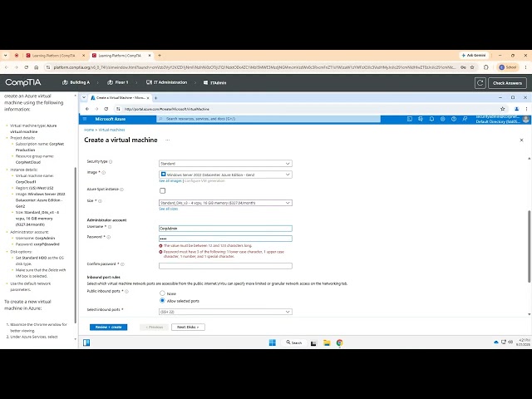Open the Azure portal hamburger menu
The width and height of the screenshot is (532, 399).
point(85,119)
